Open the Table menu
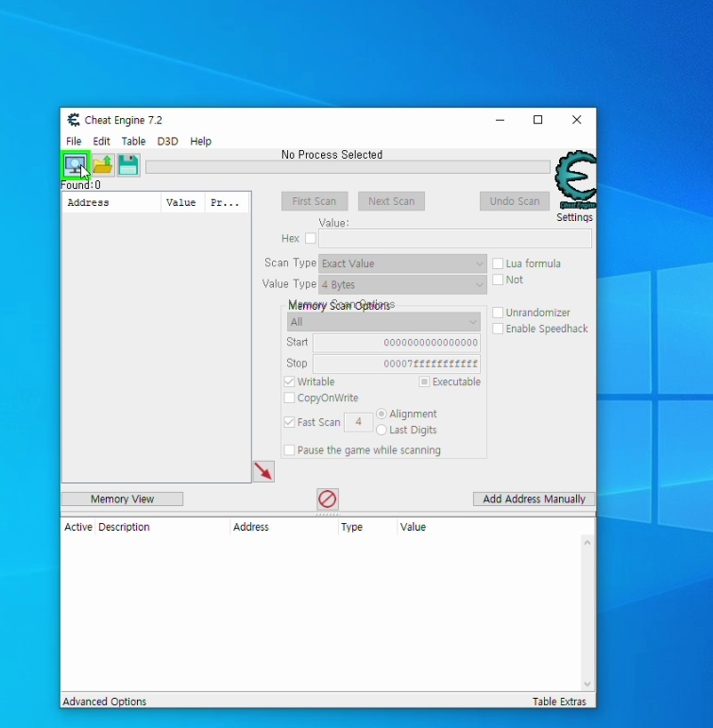Screen dimensions: 713x728 click(x=133, y=141)
